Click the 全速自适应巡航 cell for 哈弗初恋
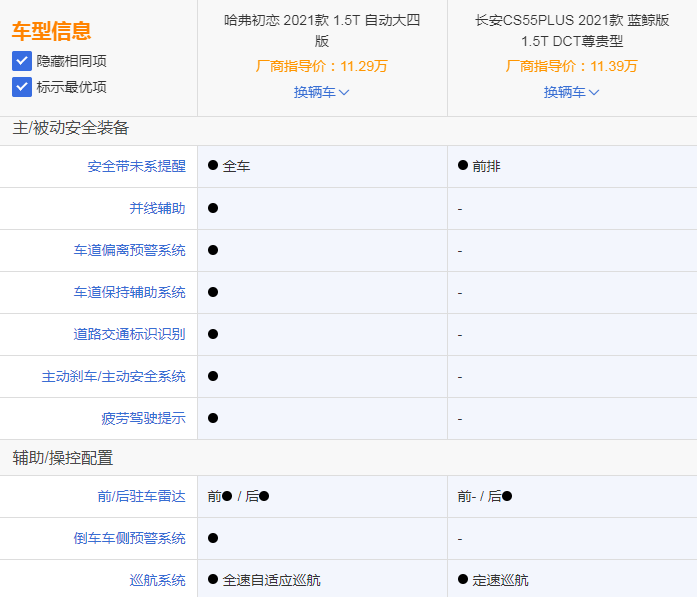Screen dimensions: 697x597 (271, 580)
